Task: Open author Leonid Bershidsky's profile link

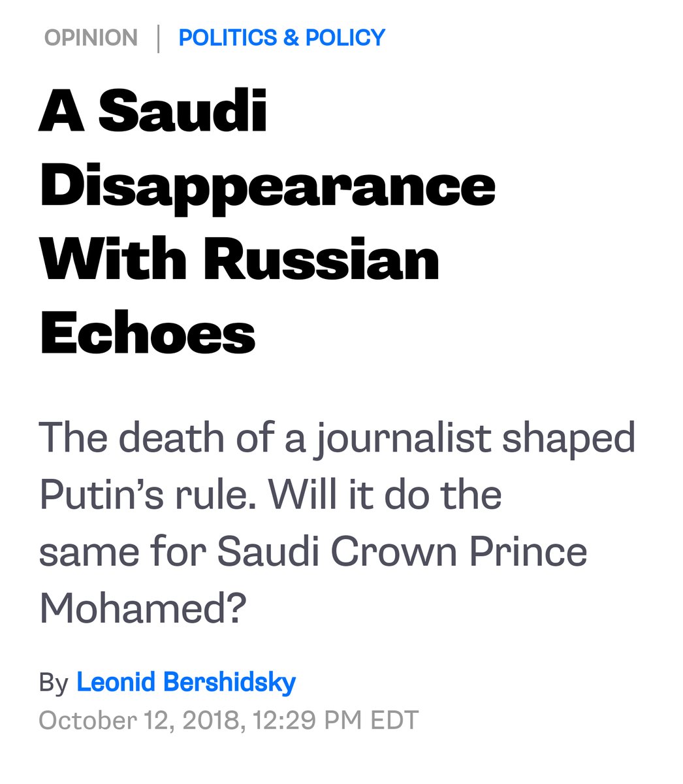Action: tap(186, 682)
